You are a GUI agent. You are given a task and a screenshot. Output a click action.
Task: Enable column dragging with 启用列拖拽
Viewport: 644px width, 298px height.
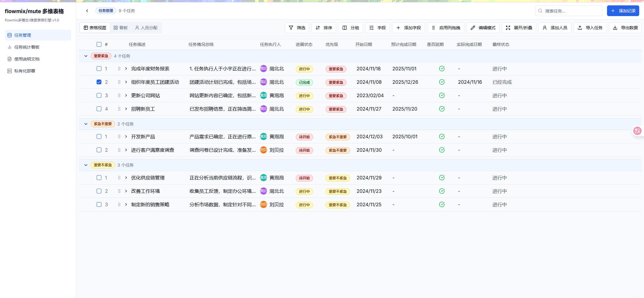pos(446,28)
